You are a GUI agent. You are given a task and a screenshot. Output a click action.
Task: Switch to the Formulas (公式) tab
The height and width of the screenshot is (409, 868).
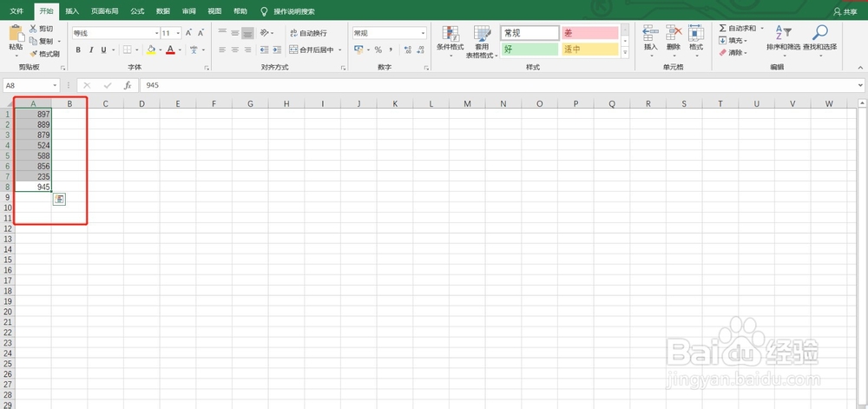[137, 11]
